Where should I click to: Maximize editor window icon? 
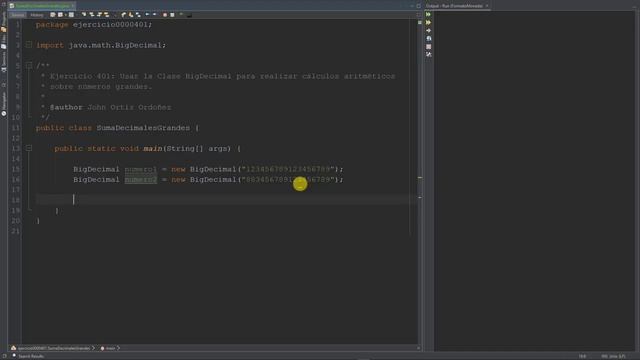click(x=418, y=6)
